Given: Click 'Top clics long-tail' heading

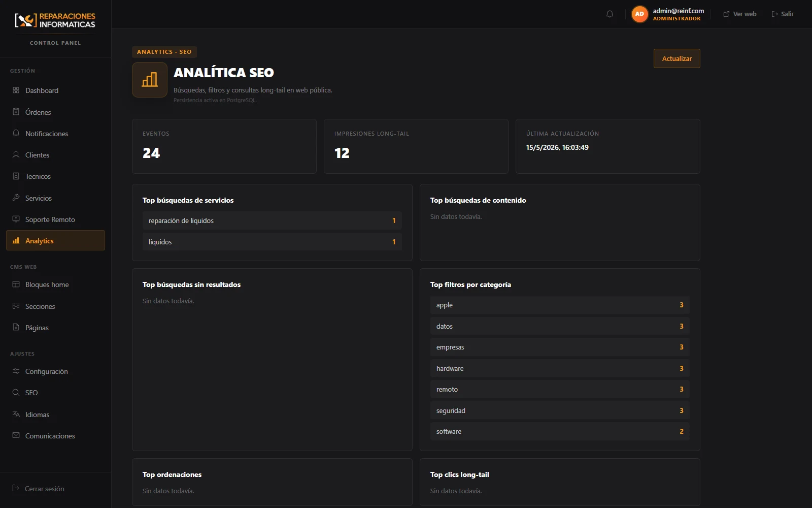Looking at the screenshot, I should (x=460, y=474).
